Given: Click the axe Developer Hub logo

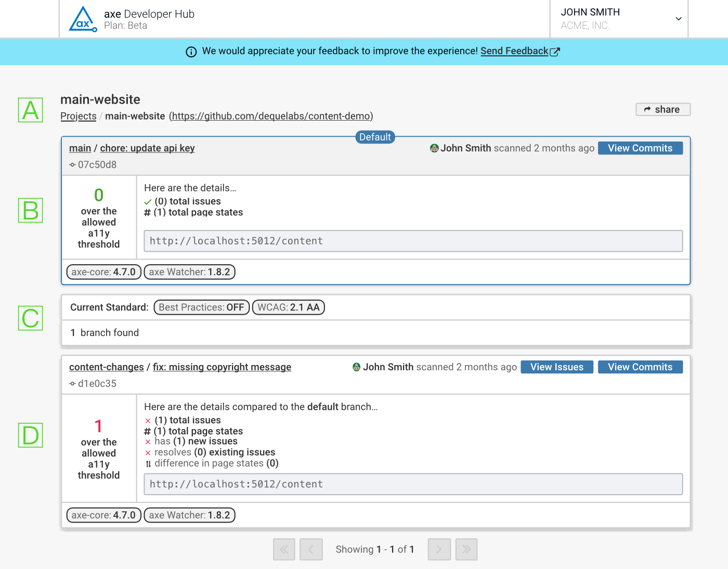Looking at the screenshot, I should pyautogui.click(x=82, y=19).
